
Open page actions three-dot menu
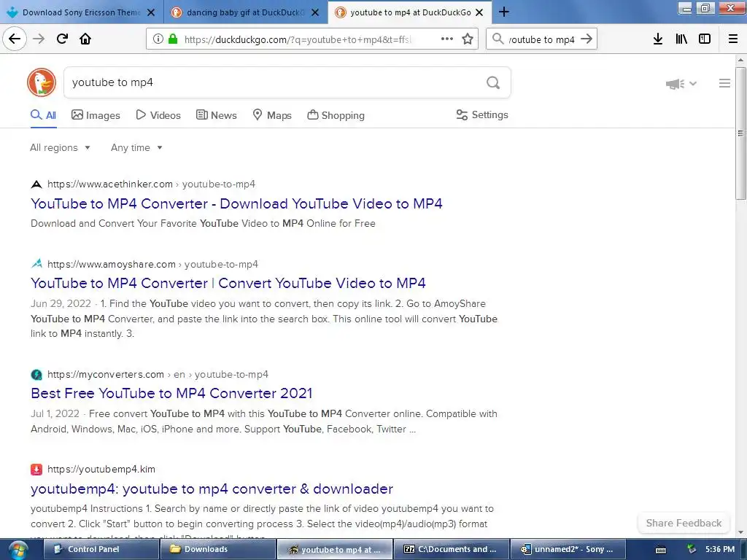click(x=447, y=39)
